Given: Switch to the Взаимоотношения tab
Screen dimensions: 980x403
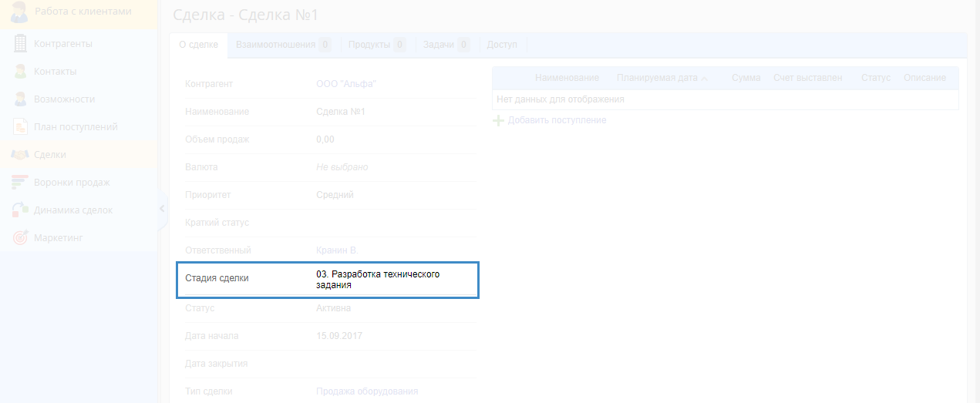Looking at the screenshot, I should (x=275, y=45).
